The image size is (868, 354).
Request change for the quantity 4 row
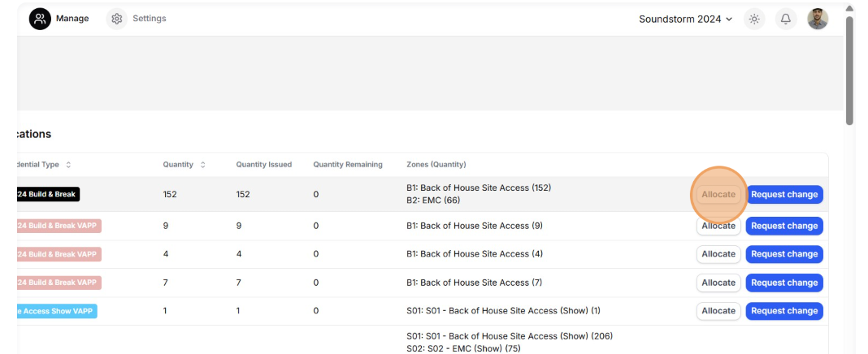[x=784, y=254]
